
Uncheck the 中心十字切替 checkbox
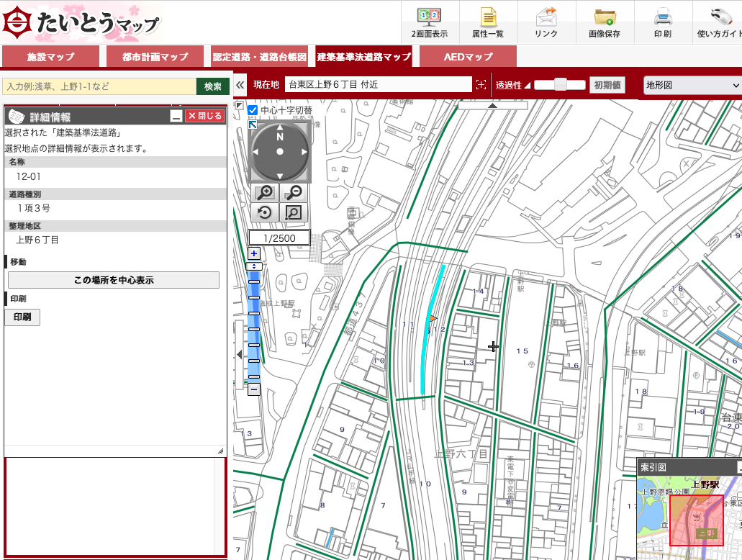(253, 110)
